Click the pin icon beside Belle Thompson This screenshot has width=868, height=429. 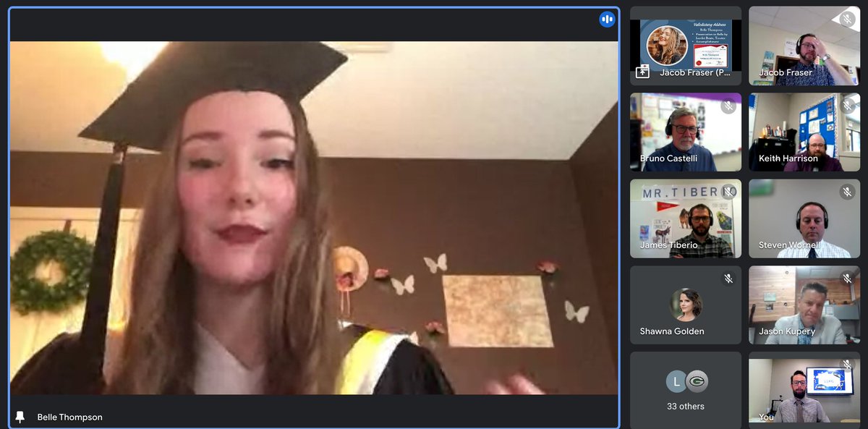click(20, 417)
